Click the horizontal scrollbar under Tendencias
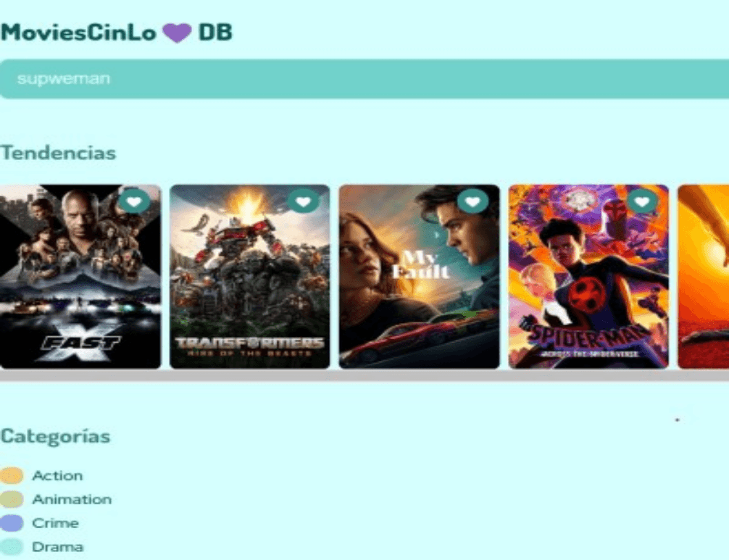729x560 pixels. click(x=364, y=375)
